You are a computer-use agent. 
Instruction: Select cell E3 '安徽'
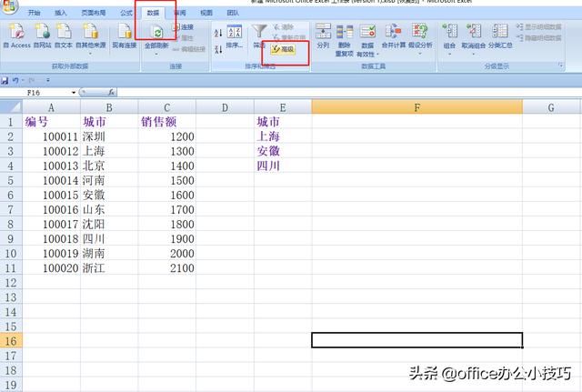click(x=283, y=151)
